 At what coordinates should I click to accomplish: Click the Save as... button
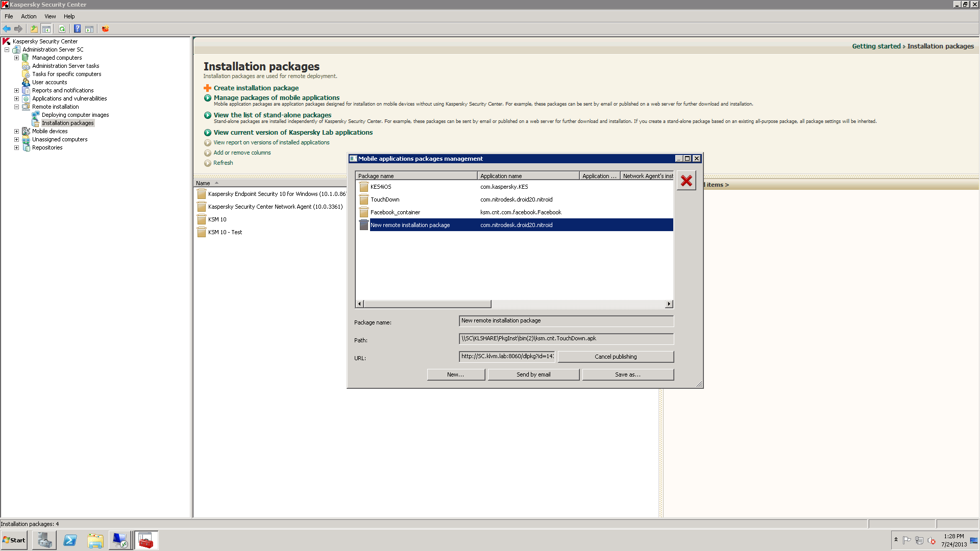tap(628, 374)
